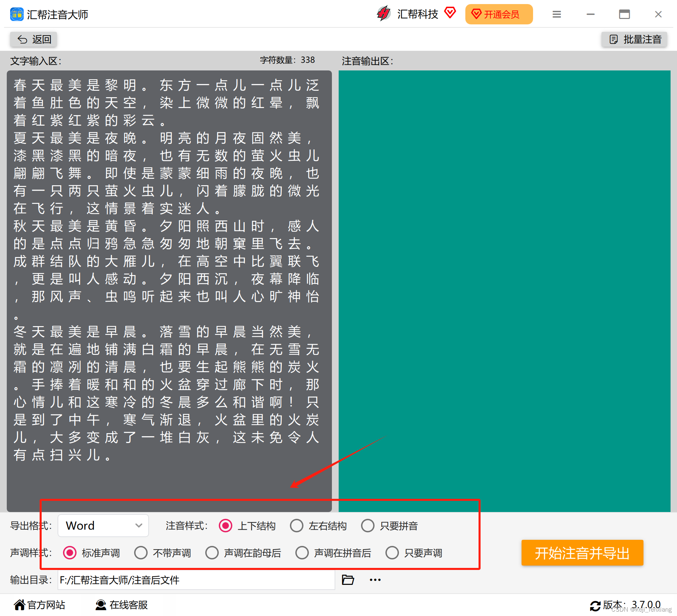Image resolution: width=677 pixels, height=616 pixels.
Task: Click the version refresh update icon
Action: coord(595,606)
